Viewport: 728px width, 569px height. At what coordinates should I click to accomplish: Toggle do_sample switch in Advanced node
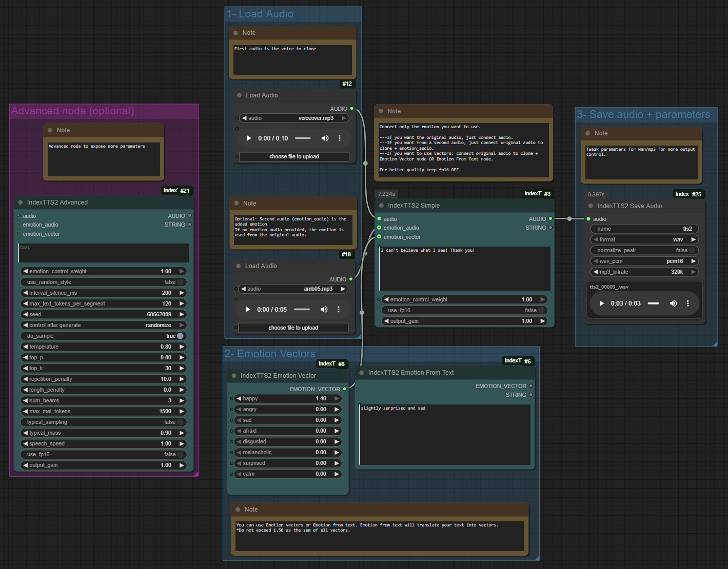tap(180, 336)
